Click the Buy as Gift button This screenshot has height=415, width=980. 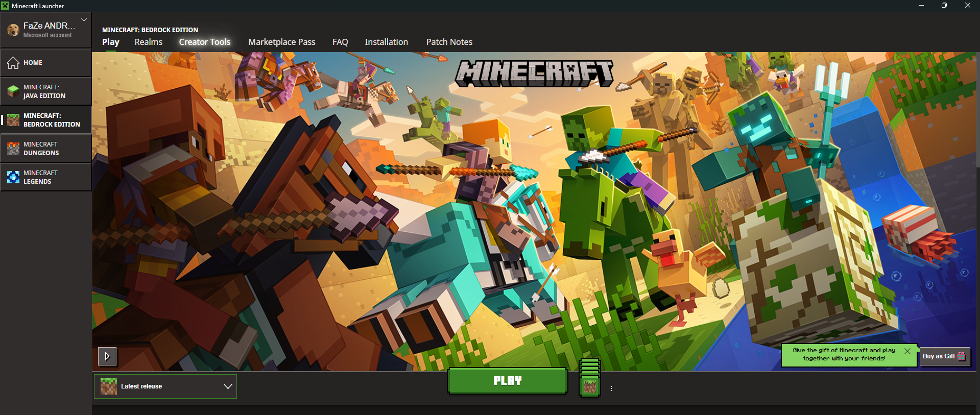pyautogui.click(x=944, y=356)
